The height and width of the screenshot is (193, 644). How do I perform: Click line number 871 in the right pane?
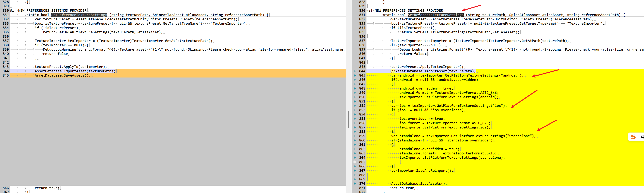(x=362, y=188)
